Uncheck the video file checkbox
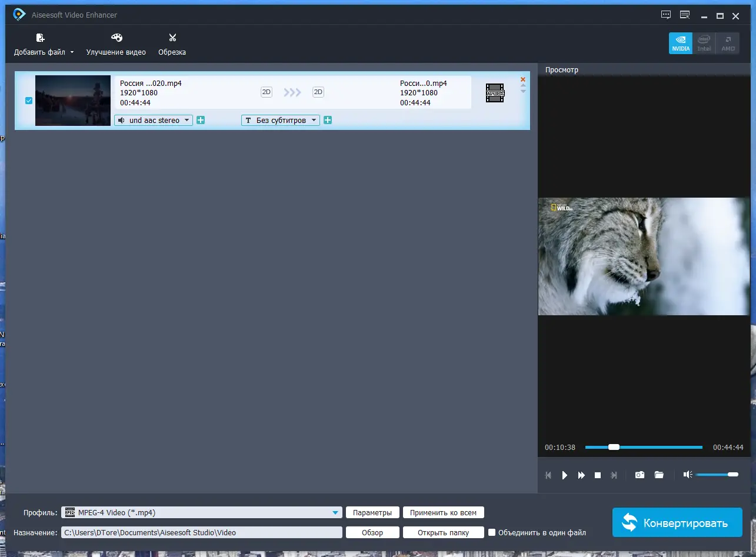Image resolution: width=756 pixels, height=557 pixels. [29, 101]
